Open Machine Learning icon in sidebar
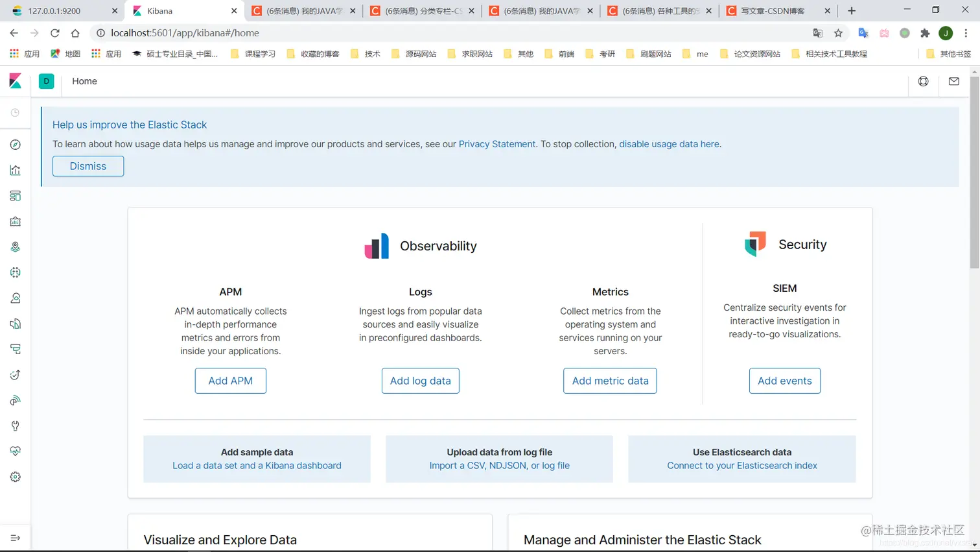 pyautogui.click(x=16, y=272)
